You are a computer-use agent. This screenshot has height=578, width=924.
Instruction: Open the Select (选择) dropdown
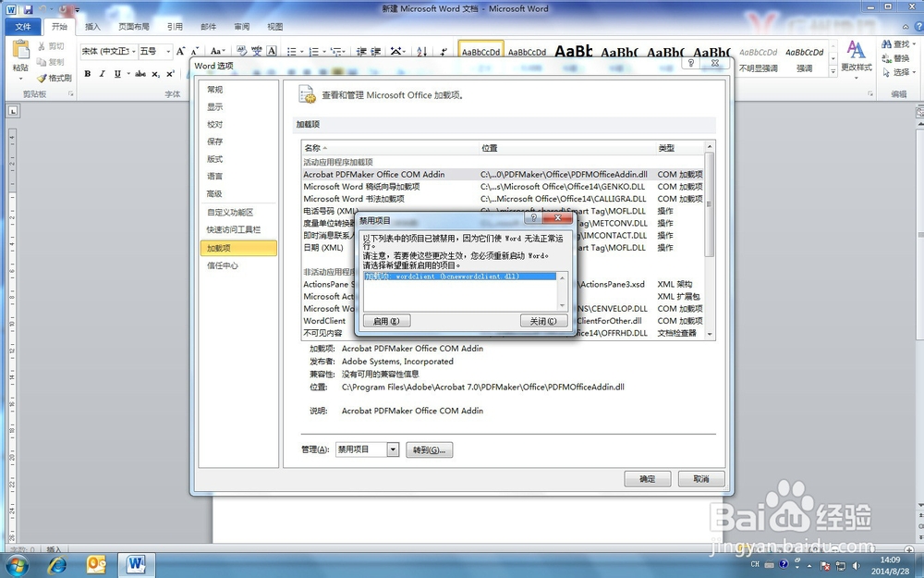pyautogui.click(x=898, y=72)
